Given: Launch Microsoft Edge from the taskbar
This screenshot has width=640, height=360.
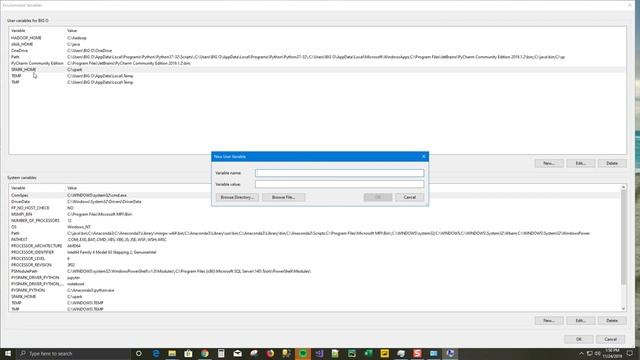Looking at the screenshot, I should 156,353.
